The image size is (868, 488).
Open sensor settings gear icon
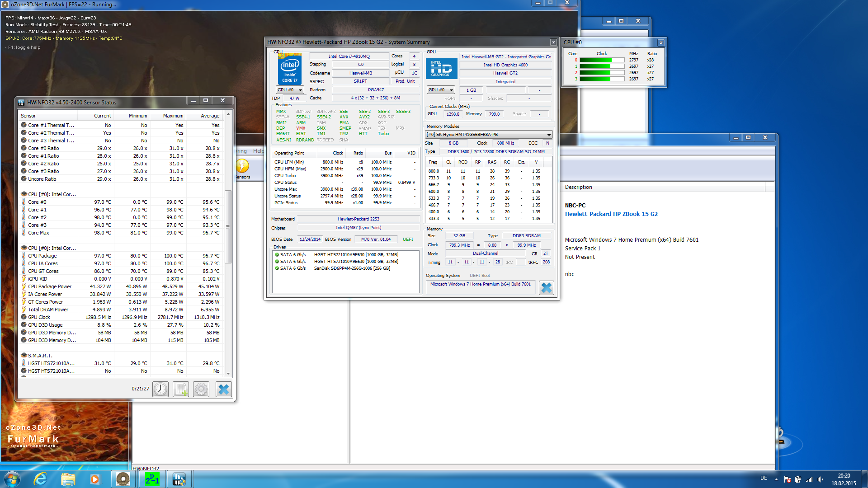click(201, 389)
